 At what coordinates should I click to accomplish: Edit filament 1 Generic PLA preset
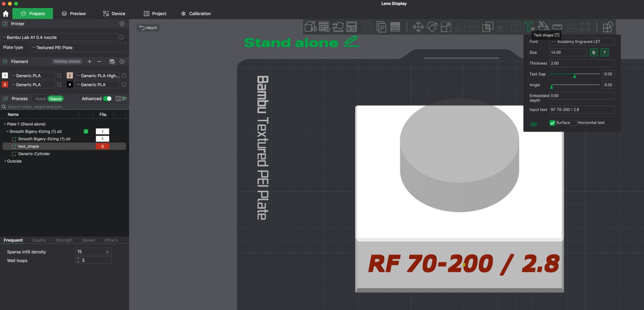pos(59,75)
